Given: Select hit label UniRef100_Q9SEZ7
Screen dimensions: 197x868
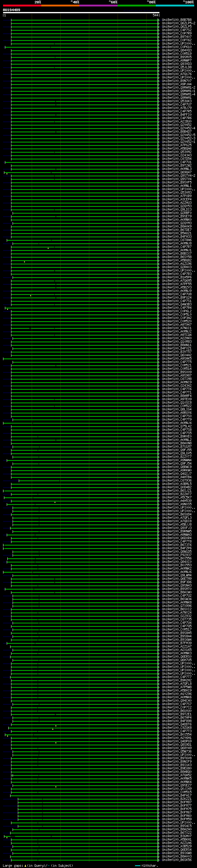Looking at the screenshot, I should tap(177, 785).
